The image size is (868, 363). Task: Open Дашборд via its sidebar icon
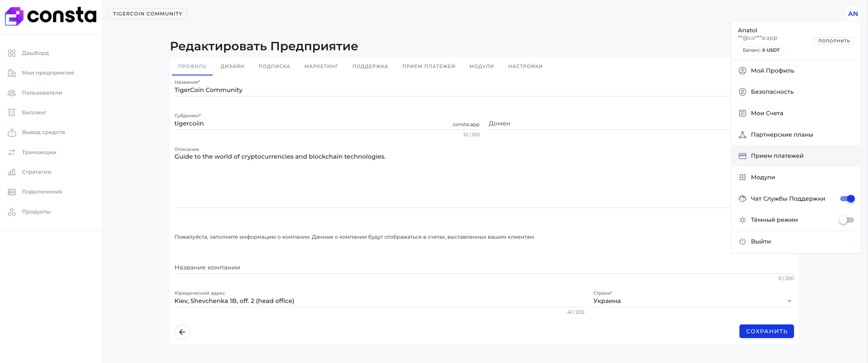point(12,53)
